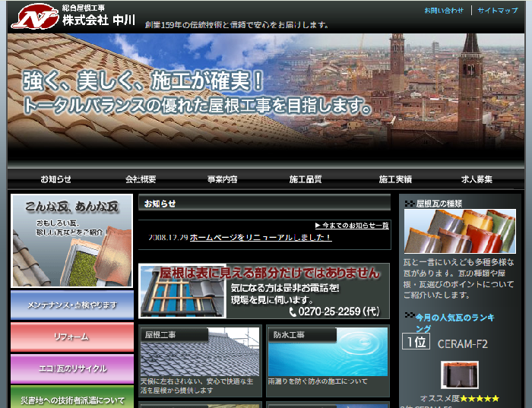532x408 pixels.
Task: Open 求人募集 navigation item
Action: coord(477,179)
